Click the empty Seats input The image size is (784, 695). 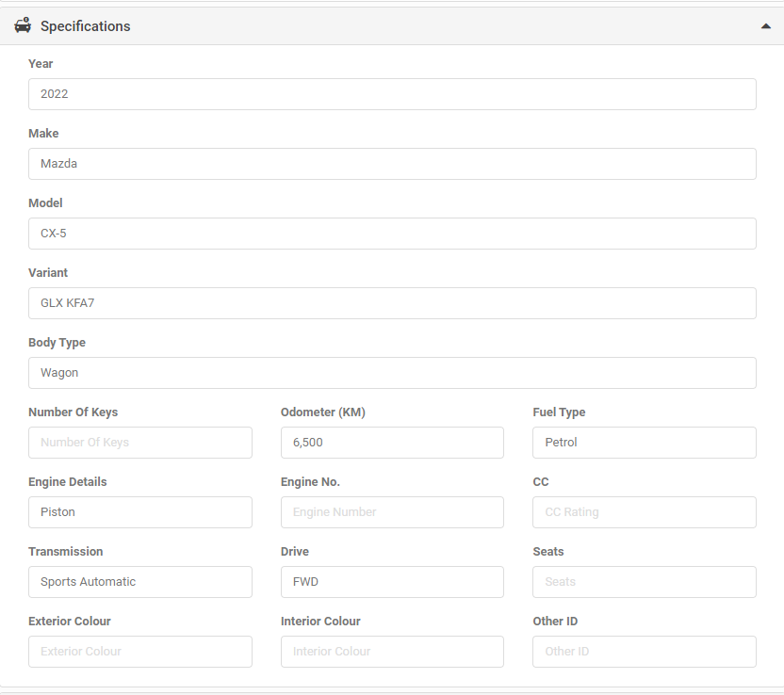pyautogui.click(x=644, y=582)
